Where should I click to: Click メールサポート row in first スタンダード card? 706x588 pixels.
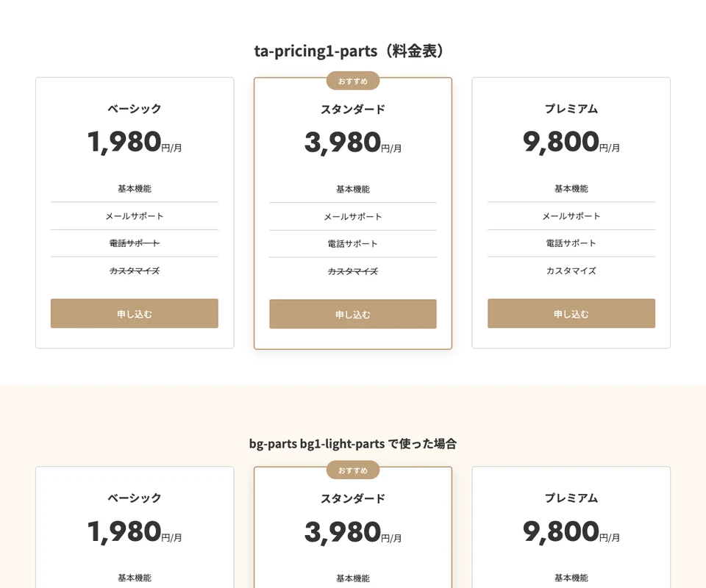353,217
